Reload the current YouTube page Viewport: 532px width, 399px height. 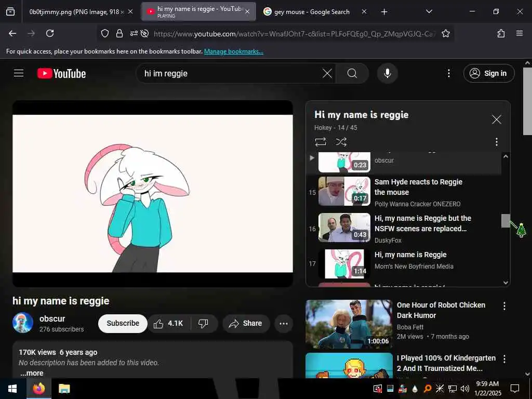point(50,33)
